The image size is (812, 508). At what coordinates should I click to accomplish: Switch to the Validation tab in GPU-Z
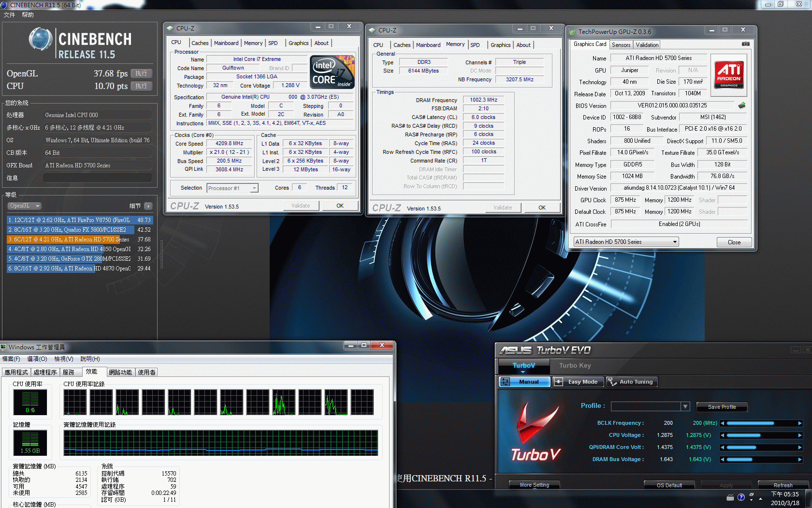point(647,45)
